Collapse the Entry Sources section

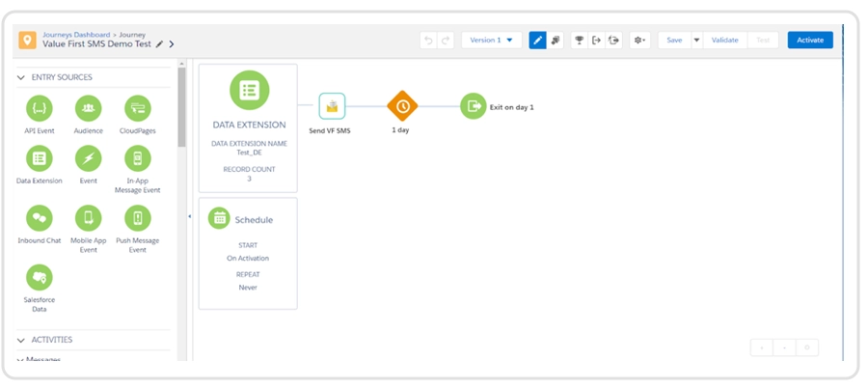[x=21, y=77]
